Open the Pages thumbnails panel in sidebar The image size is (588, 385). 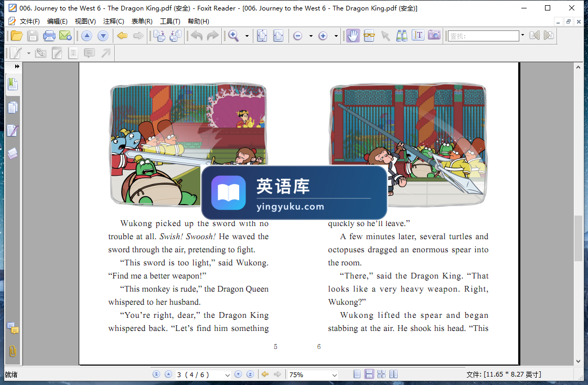click(13, 108)
